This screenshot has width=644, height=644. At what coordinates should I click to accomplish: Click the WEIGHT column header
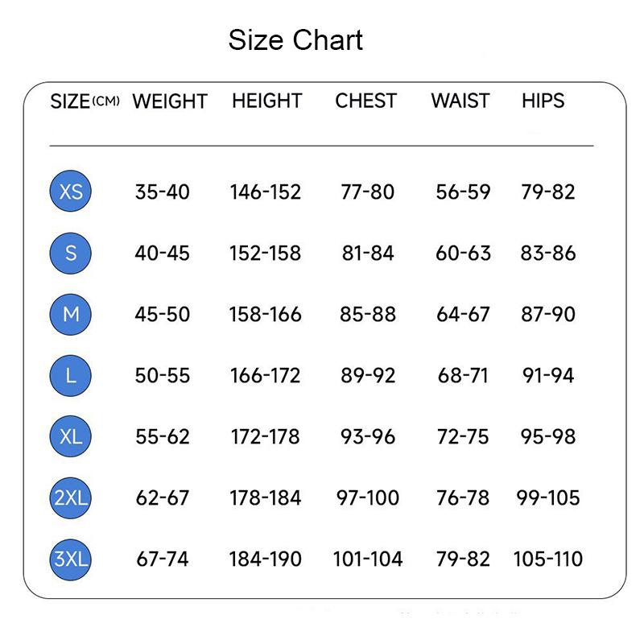click(x=170, y=101)
